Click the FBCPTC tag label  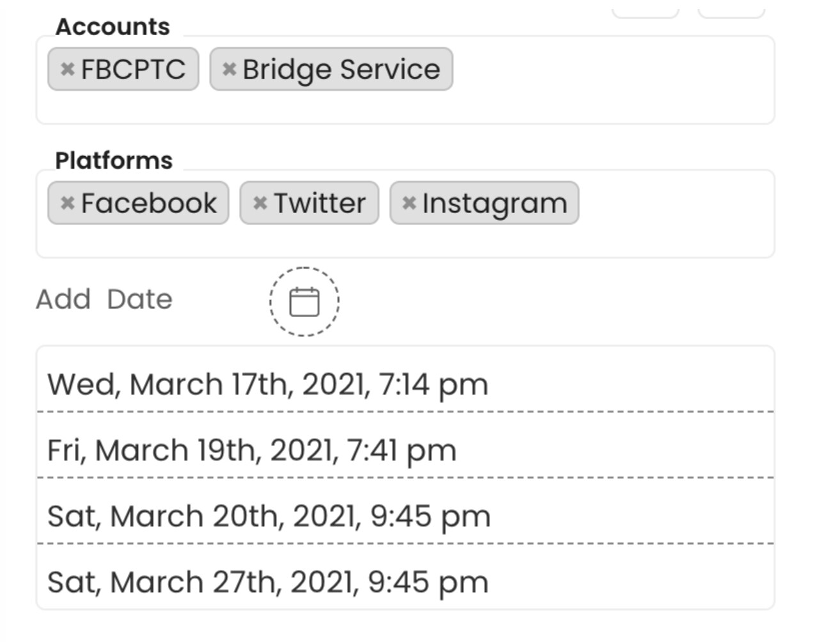(x=133, y=69)
